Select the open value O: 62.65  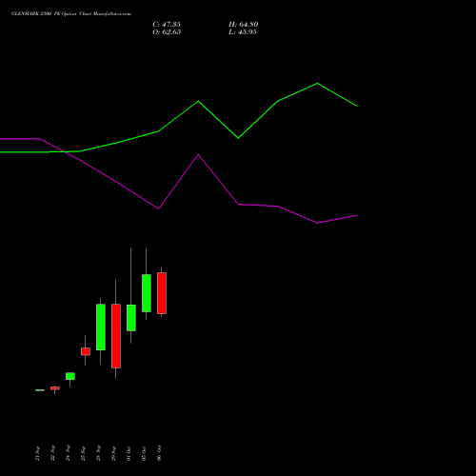click(167, 32)
